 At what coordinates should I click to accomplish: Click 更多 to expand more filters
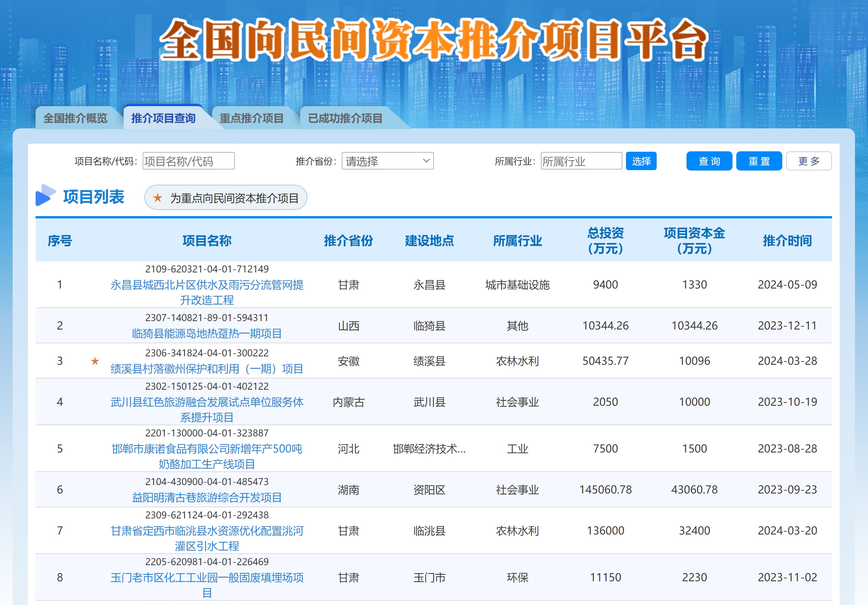[808, 161]
